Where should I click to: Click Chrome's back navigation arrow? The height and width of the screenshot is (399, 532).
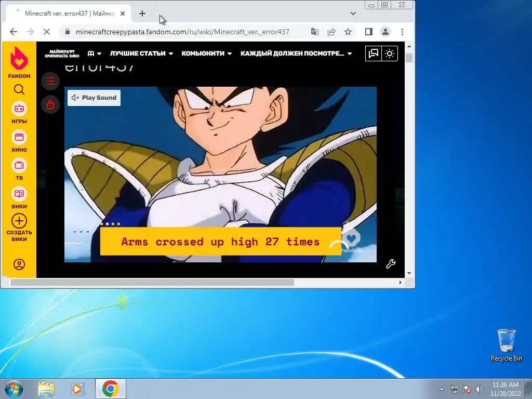tap(13, 32)
